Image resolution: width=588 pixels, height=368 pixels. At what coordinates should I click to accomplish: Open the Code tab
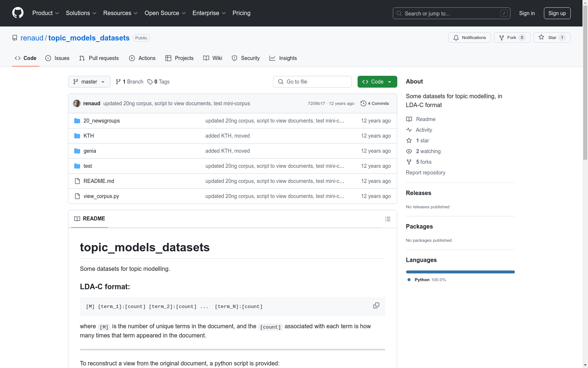25,58
